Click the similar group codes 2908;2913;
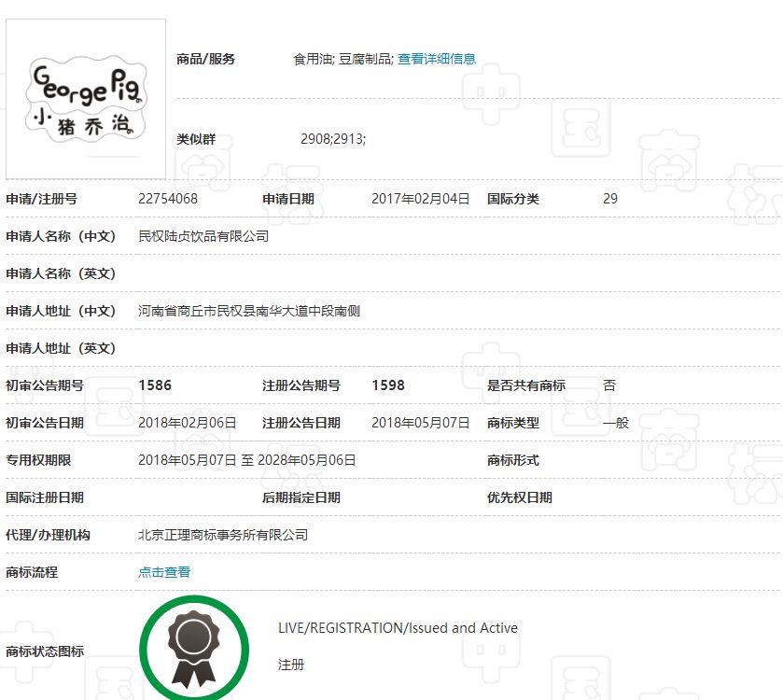Viewport: 783px width, 700px height. click(x=333, y=139)
